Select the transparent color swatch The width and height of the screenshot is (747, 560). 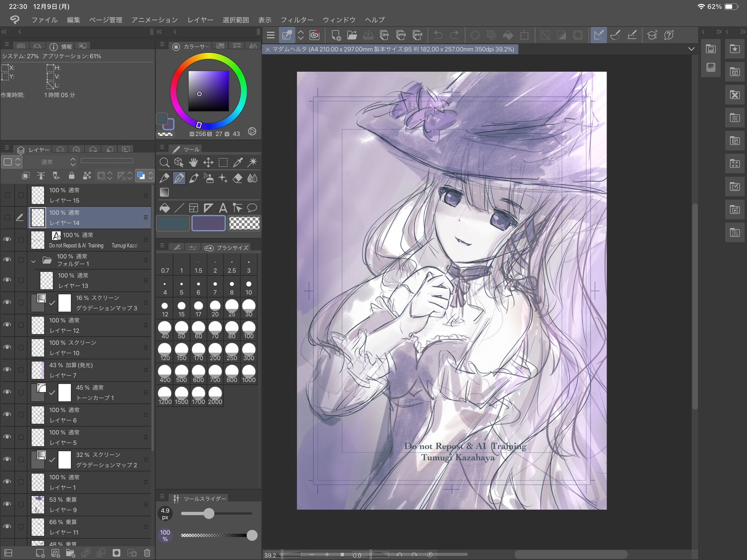244,223
